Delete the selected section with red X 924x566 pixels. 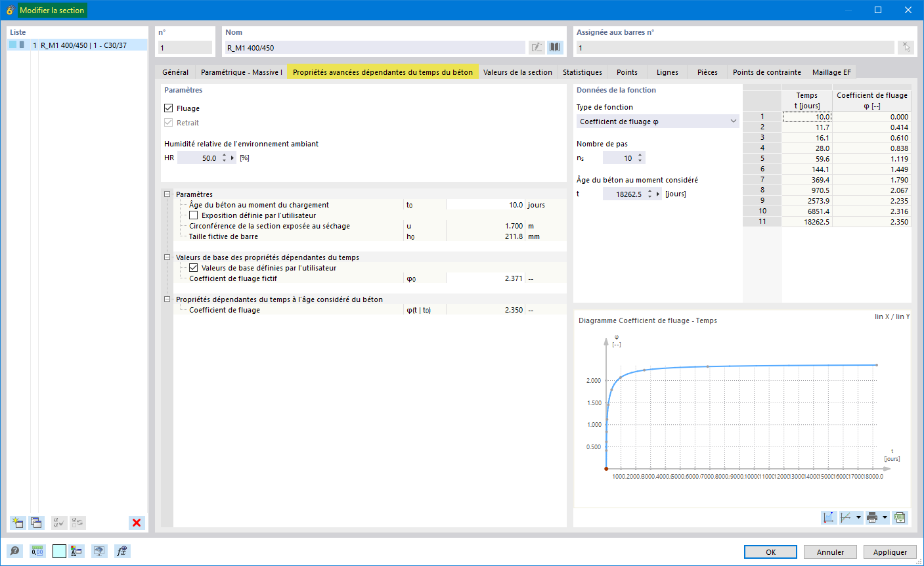[137, 523]
